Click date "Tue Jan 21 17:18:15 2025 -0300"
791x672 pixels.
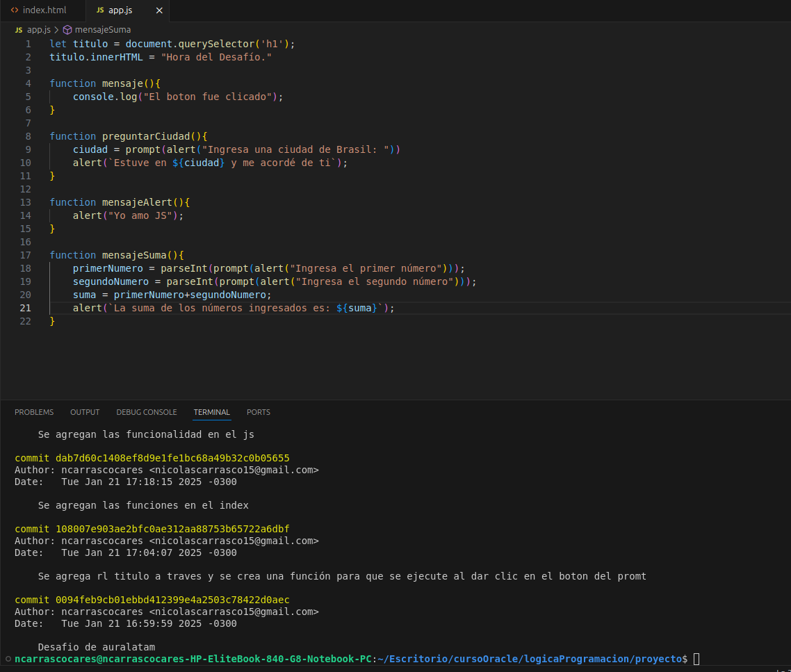(x=149, y=482)
